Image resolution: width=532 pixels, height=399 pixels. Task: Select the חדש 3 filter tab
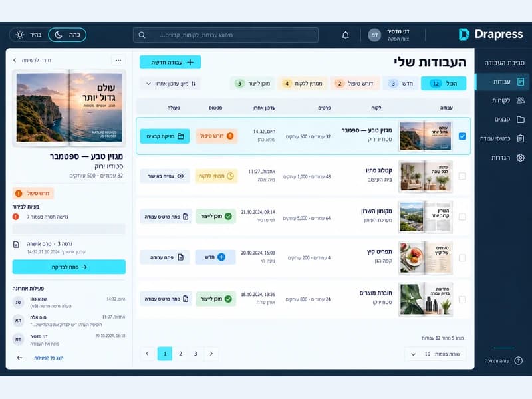(x=401, y=84)
